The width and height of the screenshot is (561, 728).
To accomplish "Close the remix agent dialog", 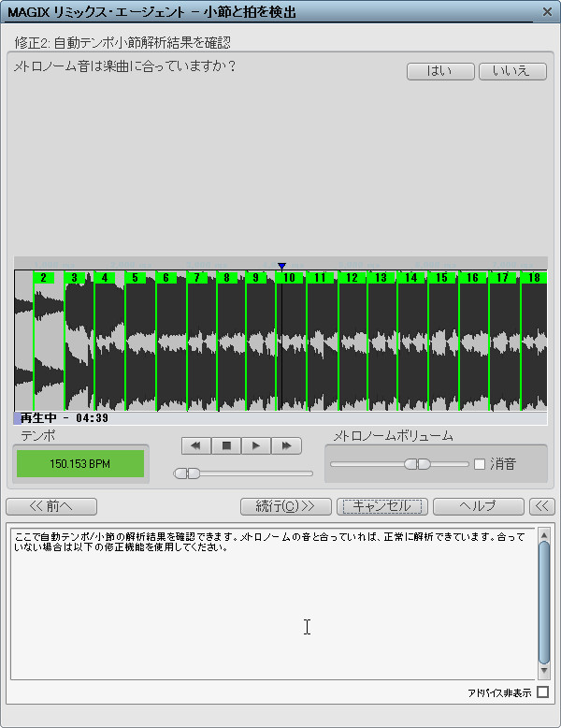I will point(548,11).
